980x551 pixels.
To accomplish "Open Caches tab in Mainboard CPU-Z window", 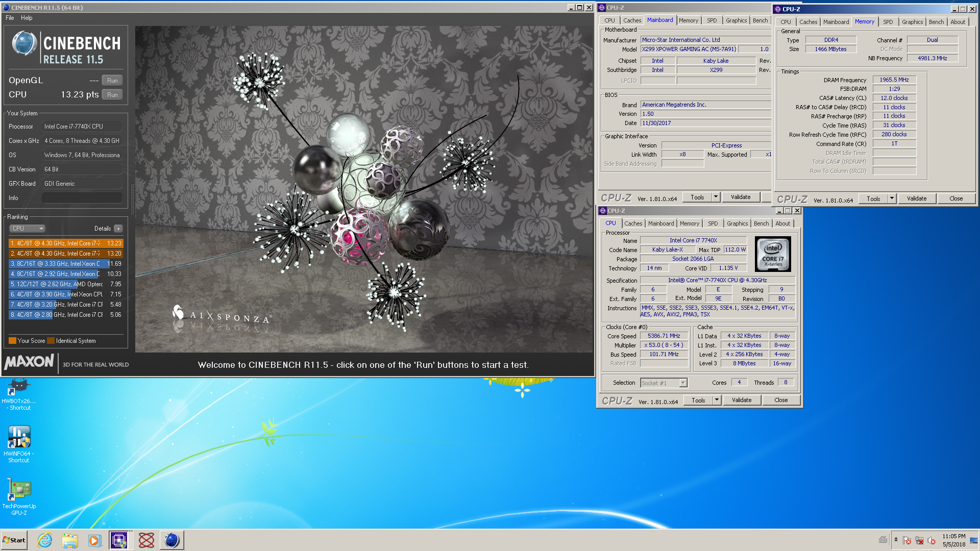I will pos(632,20).
